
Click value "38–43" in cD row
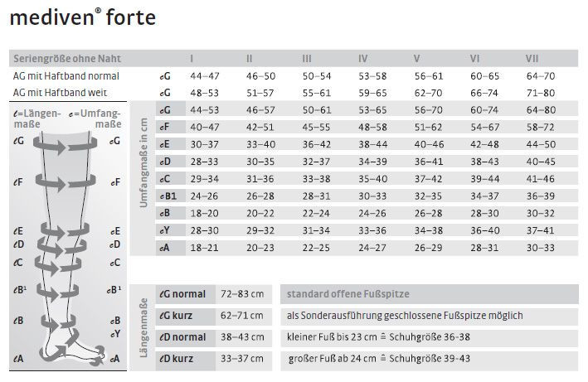point(484,162)
